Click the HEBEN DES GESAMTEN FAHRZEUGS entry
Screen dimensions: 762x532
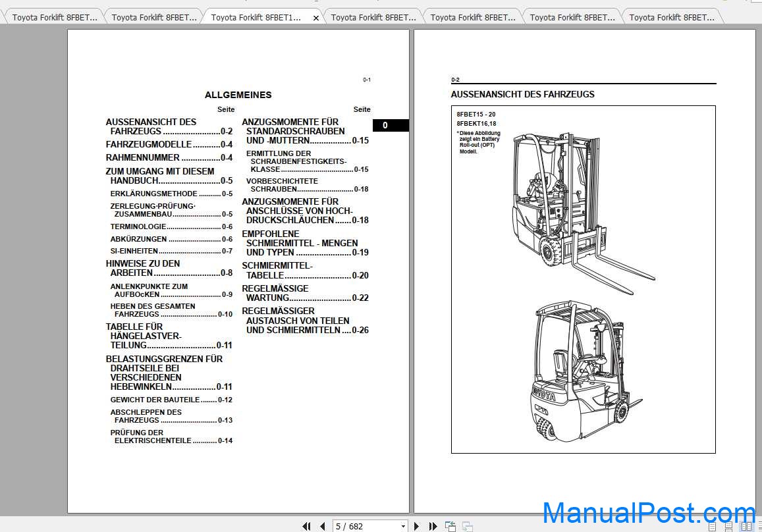pos(171,310)
